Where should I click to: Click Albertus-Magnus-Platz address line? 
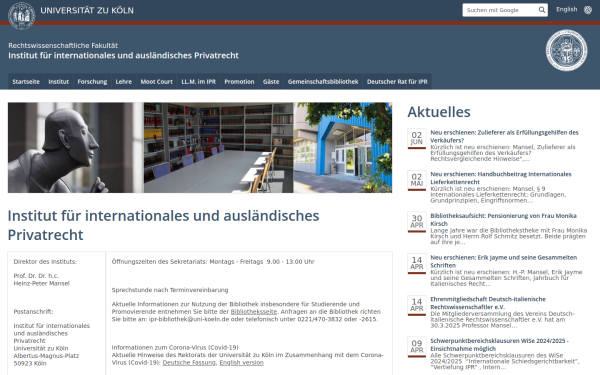(x=46, y=356)
